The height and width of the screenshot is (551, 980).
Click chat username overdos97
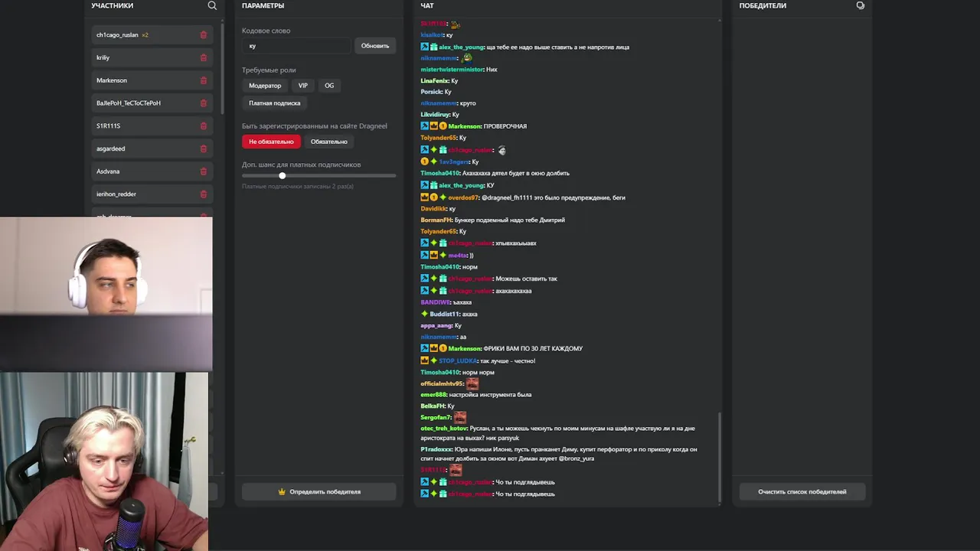463,197
